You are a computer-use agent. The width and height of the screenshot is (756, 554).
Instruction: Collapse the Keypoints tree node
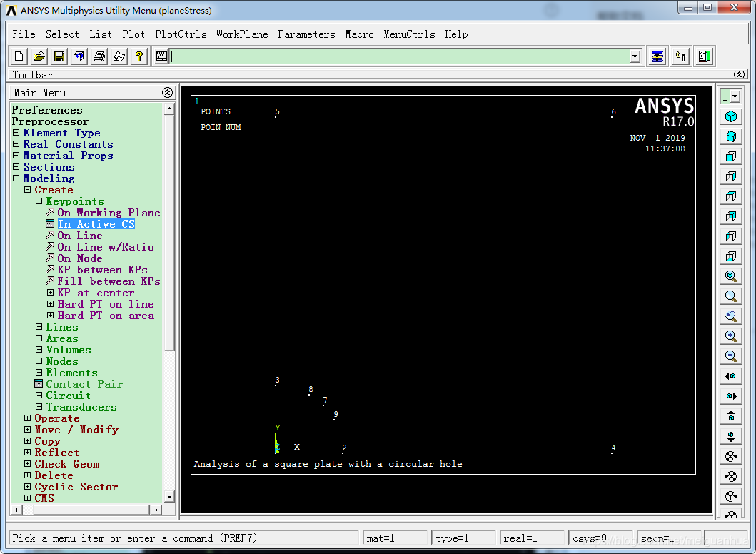tap(39, 201)
